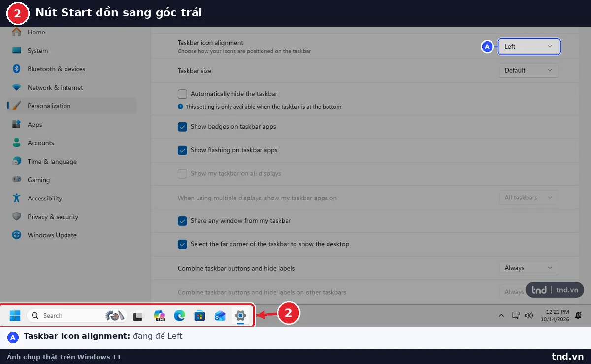Open Microsoft Store from the taskbar
Screen dimensions: 591x364
click(199, 316)
